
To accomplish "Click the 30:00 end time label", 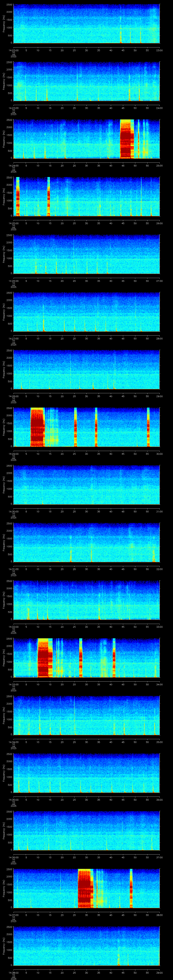I will 160,454.
